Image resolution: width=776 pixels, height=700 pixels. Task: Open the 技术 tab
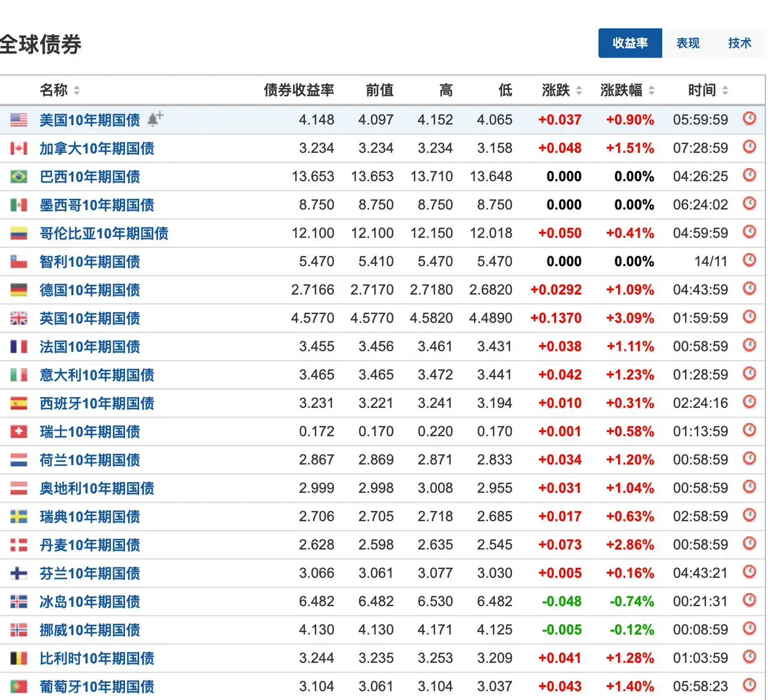(739, 43)
